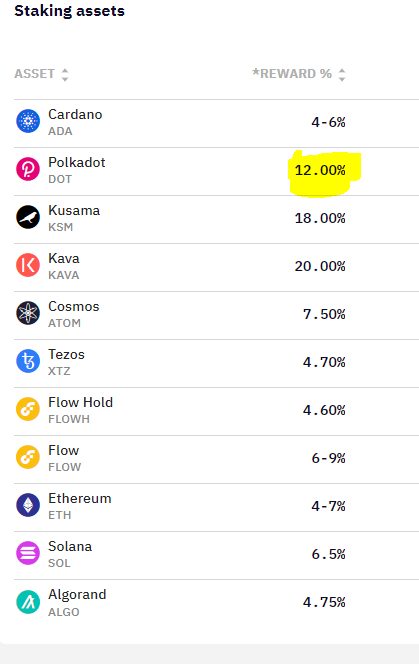Click the highlighted 12.00% reward value
Image resolution: width=419 pixels, height=664 pixels.
320,170
